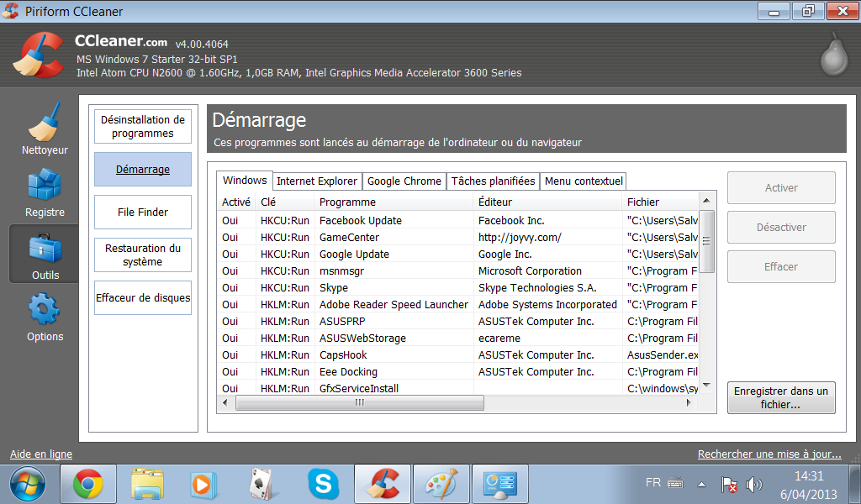The width and height of the screenshot is (861, 504).
Task: Open the Options gear section
Action: (45, 318)
